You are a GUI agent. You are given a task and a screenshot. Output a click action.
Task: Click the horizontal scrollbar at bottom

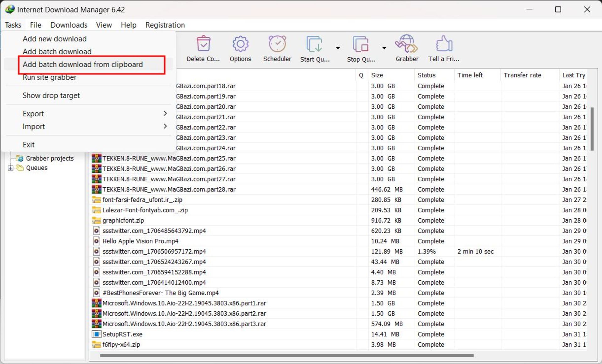(x=287, y=356)
